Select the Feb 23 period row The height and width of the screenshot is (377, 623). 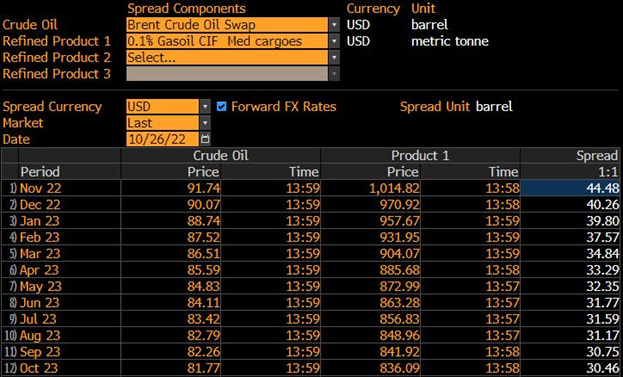[310, 237]
